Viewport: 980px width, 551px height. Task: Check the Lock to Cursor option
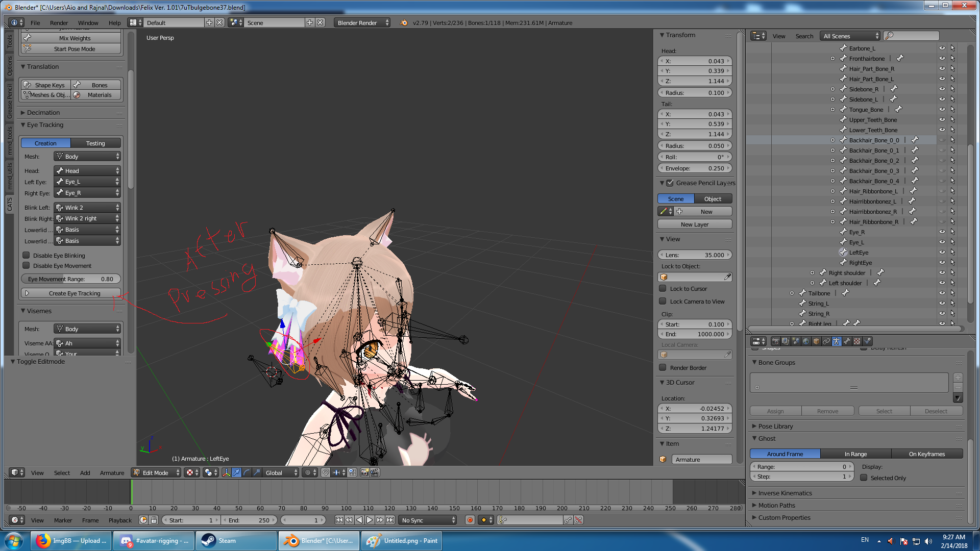point(663,288)
